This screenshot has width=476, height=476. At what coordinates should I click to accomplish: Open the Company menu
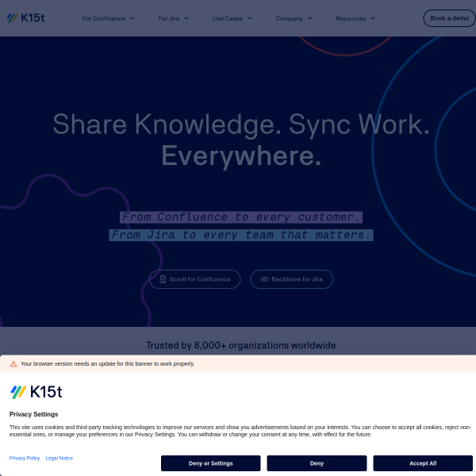click(294, 18)
